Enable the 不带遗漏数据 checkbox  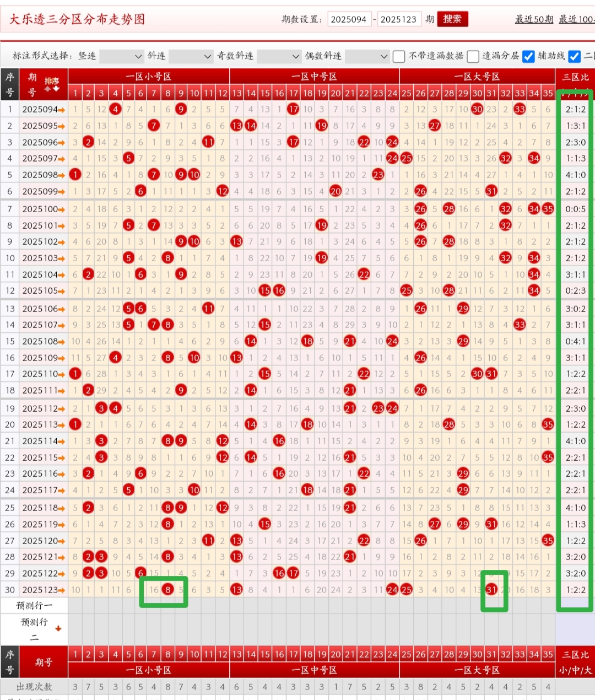click(x=399, y=56)
